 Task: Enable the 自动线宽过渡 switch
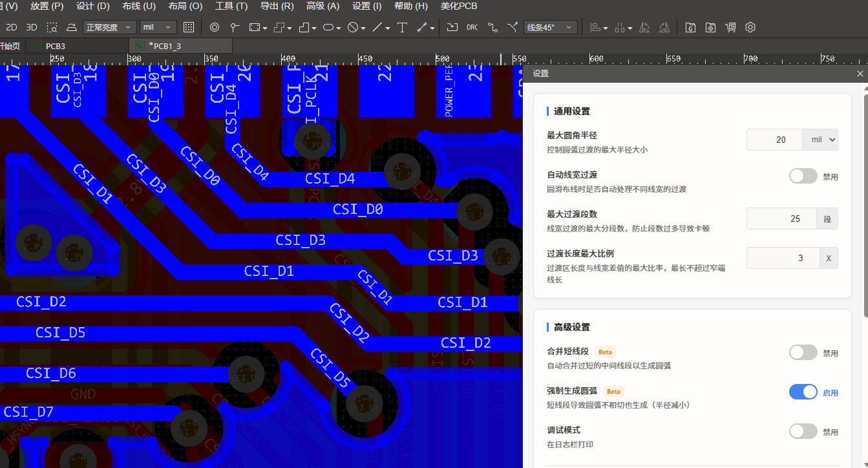[803, 176]
